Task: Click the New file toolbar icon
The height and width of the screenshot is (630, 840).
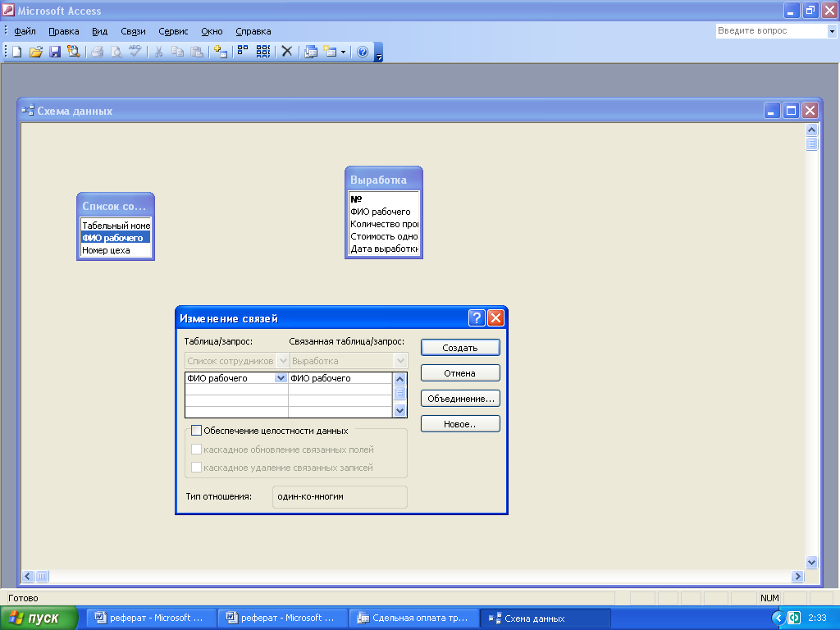Action: coord(17,52)
